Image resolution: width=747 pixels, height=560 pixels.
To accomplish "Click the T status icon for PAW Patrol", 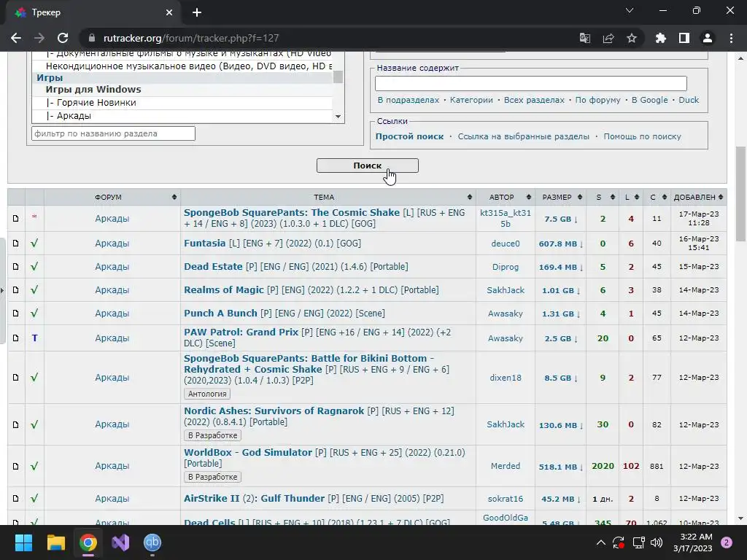I will pos(34,338).
